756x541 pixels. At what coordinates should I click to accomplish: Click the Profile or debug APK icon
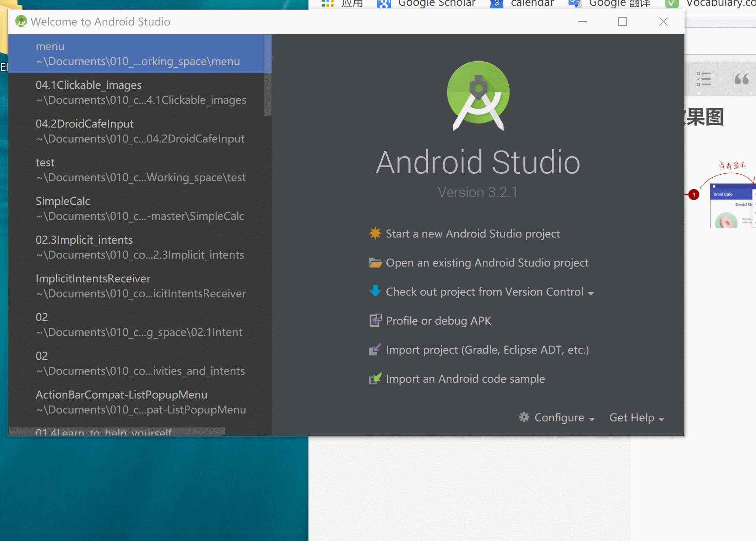(x=375, y=320)
